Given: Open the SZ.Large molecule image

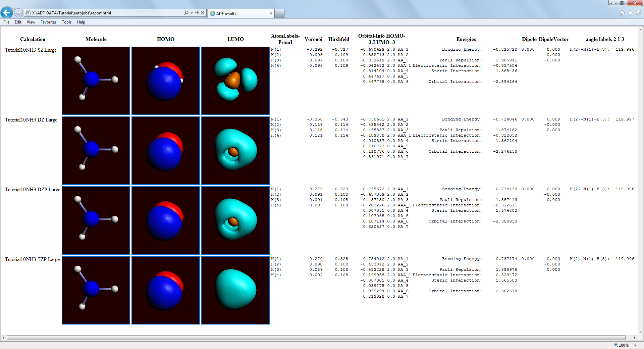Looking at the screenshot, I should tap(96, 81).
